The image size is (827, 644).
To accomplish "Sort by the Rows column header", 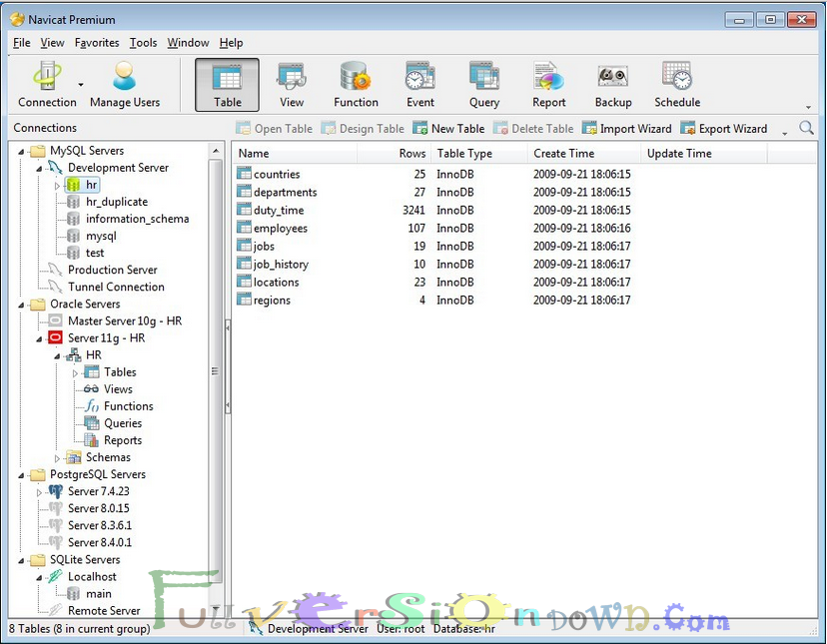I will click(x=395, y=154).
